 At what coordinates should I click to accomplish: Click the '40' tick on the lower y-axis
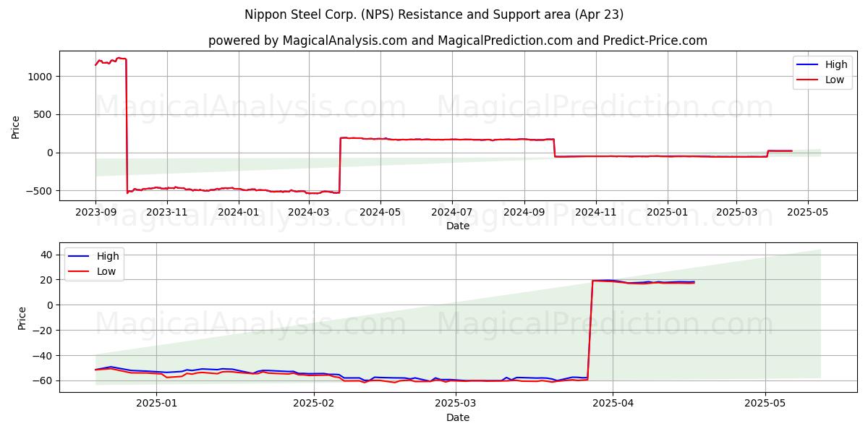click(x=48, y=255)
